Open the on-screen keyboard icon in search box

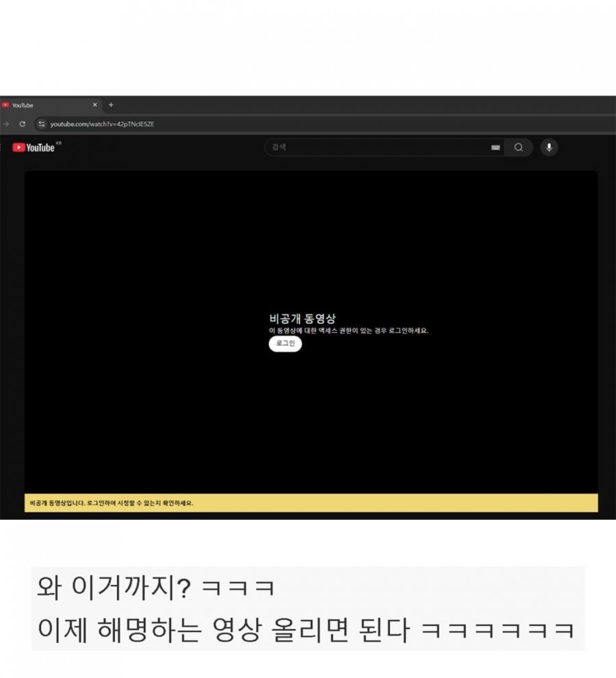(x=496, y=147)
